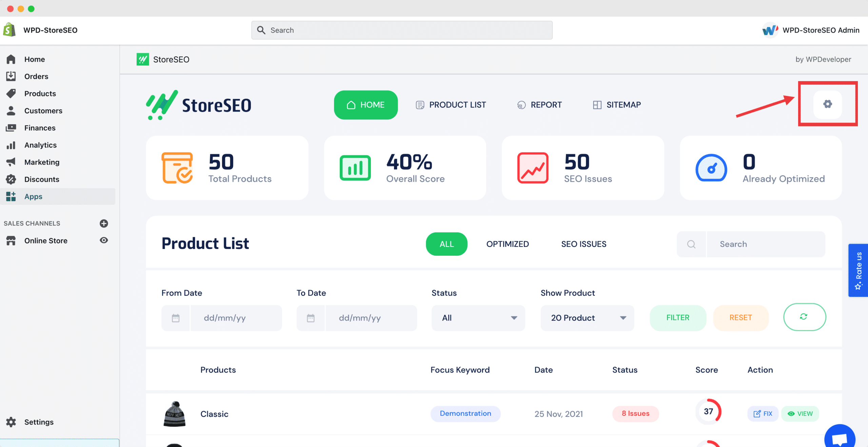Click the FILTER button

(x=678, y=318)
